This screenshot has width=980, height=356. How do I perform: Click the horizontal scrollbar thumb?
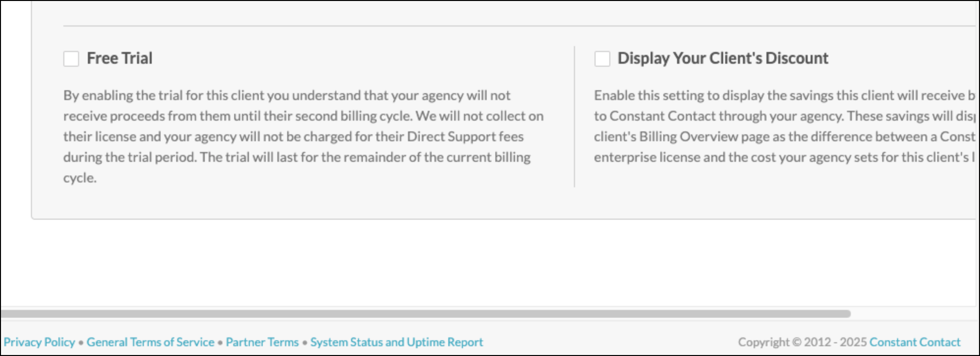[426, 313]
